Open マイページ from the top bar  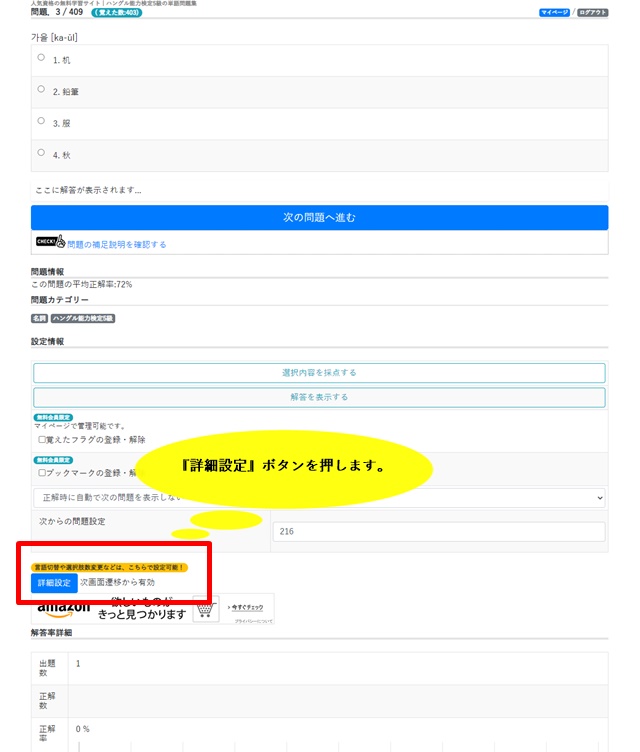click(x=555, y=13)
